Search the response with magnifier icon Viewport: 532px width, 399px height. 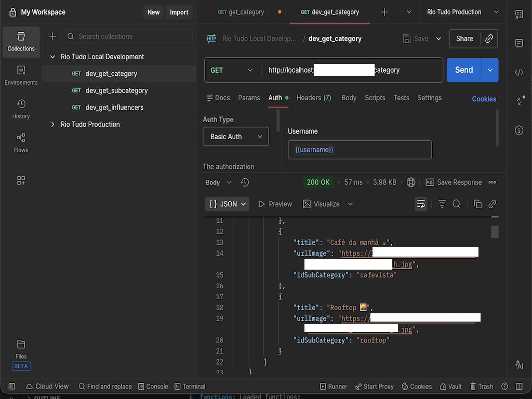pyautogui.click(x=457, y=204)
